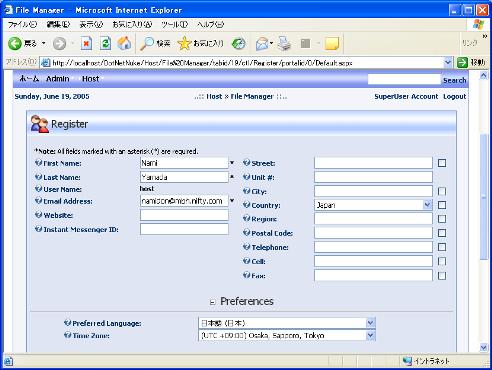Click help icon beside Street

246,163
